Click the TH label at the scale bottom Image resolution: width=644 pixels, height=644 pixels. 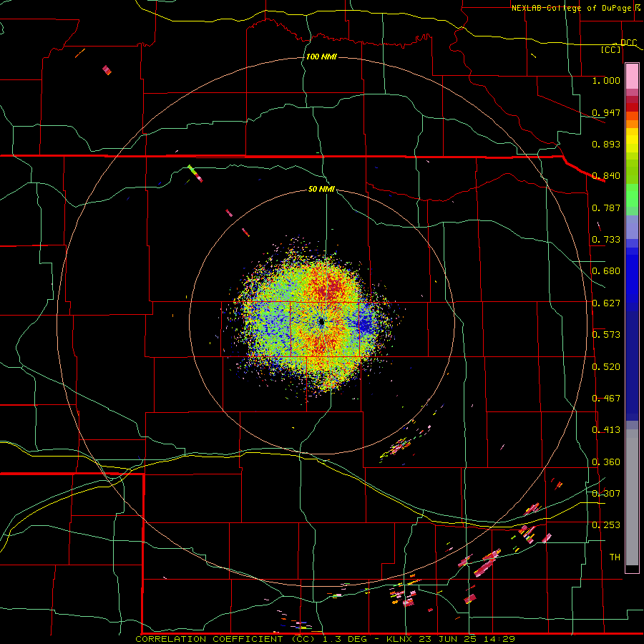point(615,557)
